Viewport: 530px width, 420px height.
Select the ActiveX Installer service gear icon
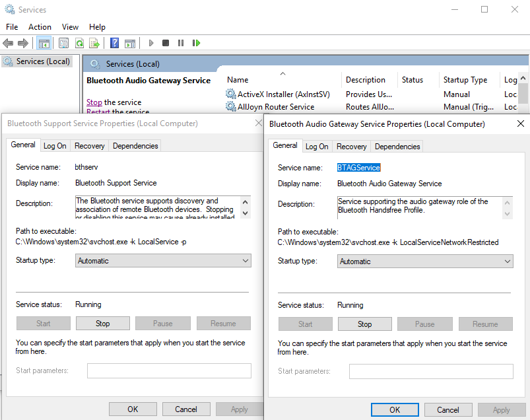tap(230, 94)
